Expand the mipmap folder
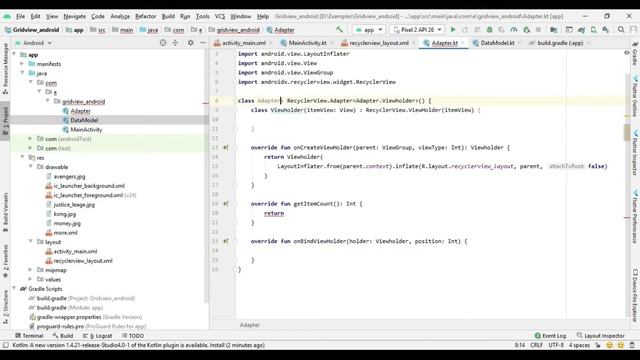 [x=31, y=270]
